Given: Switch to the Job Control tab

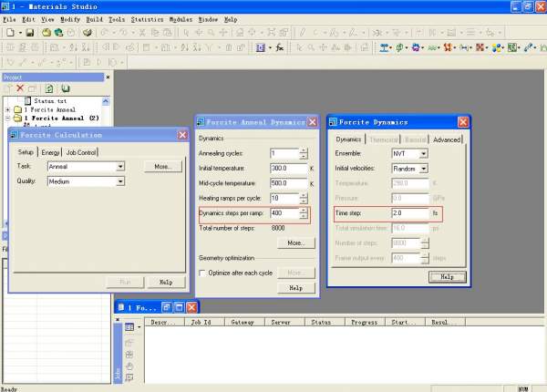Looking at the screenshot, I should tap(81, 152).
